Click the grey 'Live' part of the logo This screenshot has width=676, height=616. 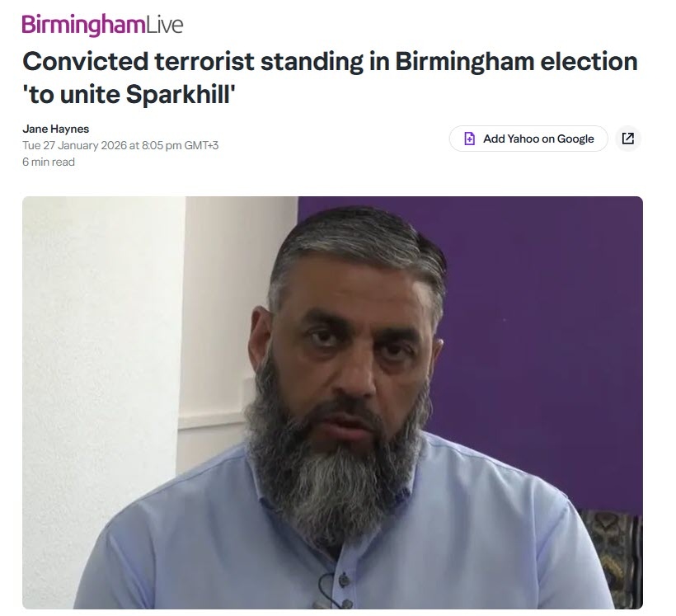click(165, 25)
